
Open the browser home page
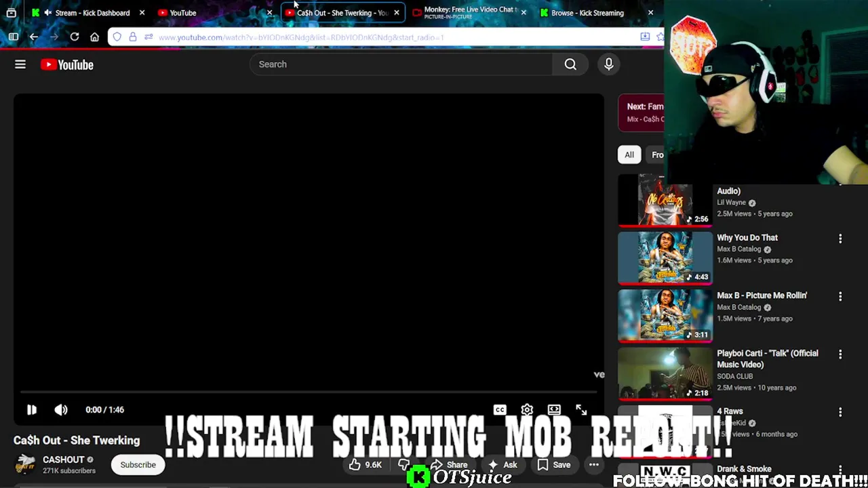click(x=94, y=37)
